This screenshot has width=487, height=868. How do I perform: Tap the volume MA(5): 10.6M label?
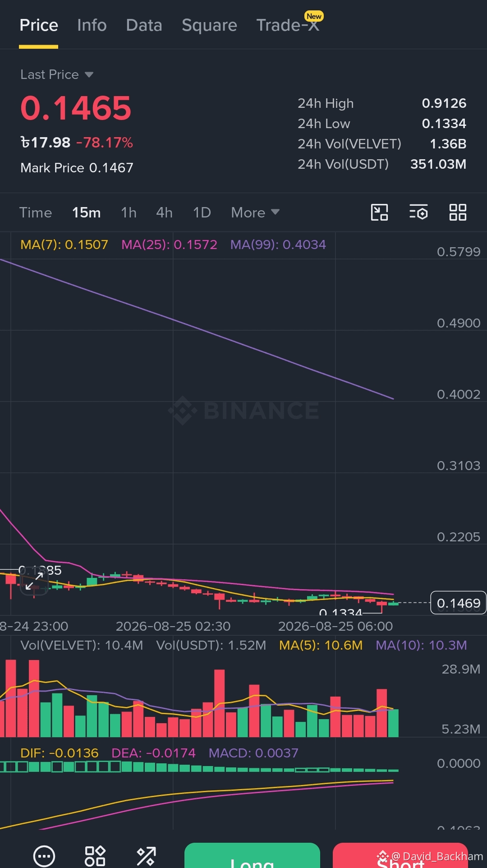[321, 645]
